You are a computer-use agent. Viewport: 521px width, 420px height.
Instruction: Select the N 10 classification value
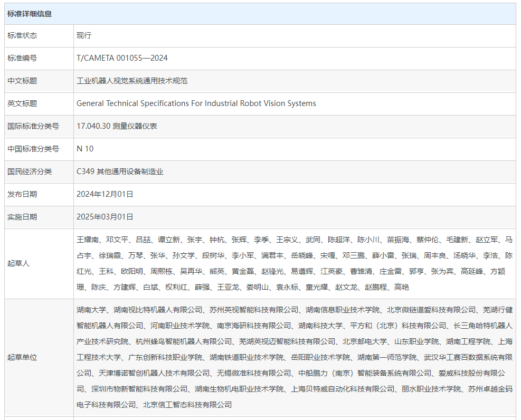pyautogui.click(x=85, y=149)
